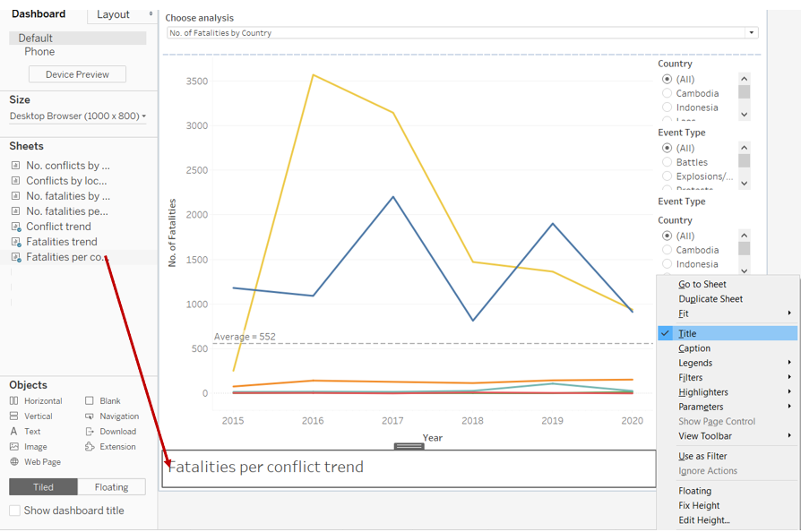This screenshot has width=801, height=532.
Task: Click the Horizontal container object icon
Action: click(x=14, y=401)
